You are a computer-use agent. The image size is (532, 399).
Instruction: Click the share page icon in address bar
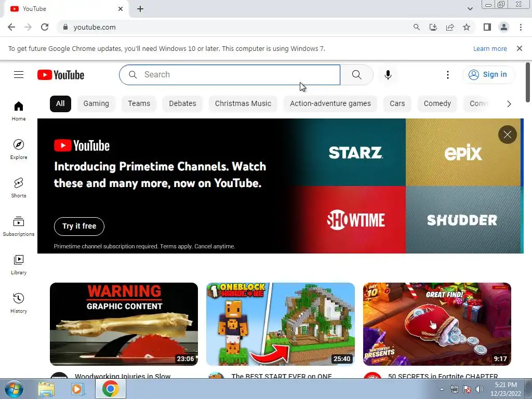coord(450,27)
